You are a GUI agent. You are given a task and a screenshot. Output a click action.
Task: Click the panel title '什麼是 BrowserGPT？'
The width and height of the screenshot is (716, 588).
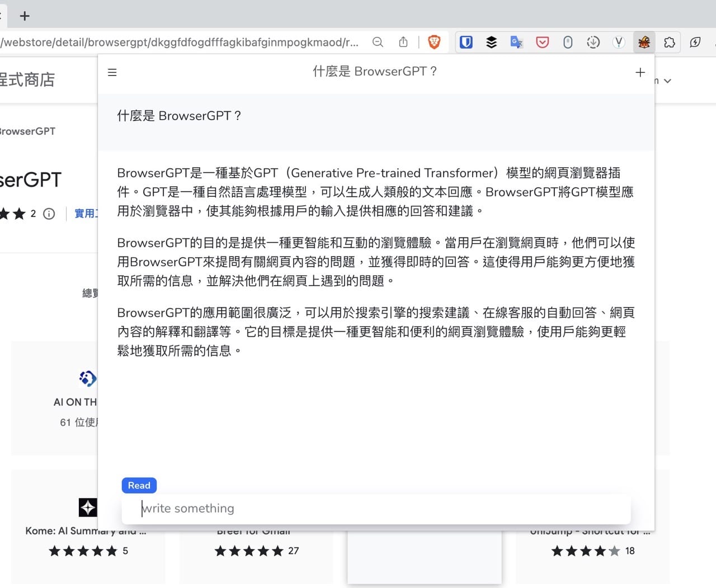[x=375, y=72]
